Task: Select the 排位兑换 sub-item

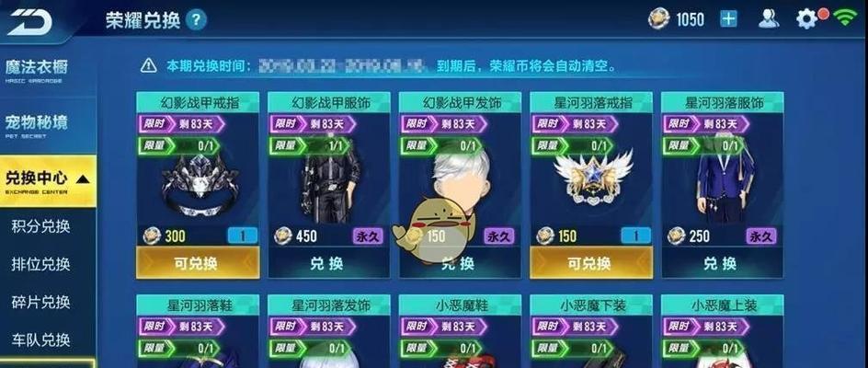Action: (x=41, y=264)
